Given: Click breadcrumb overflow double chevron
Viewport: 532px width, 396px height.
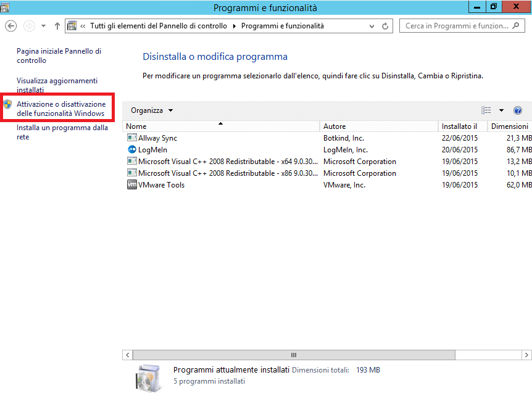Looking at the screenshot, I should (x=83, y=26).
